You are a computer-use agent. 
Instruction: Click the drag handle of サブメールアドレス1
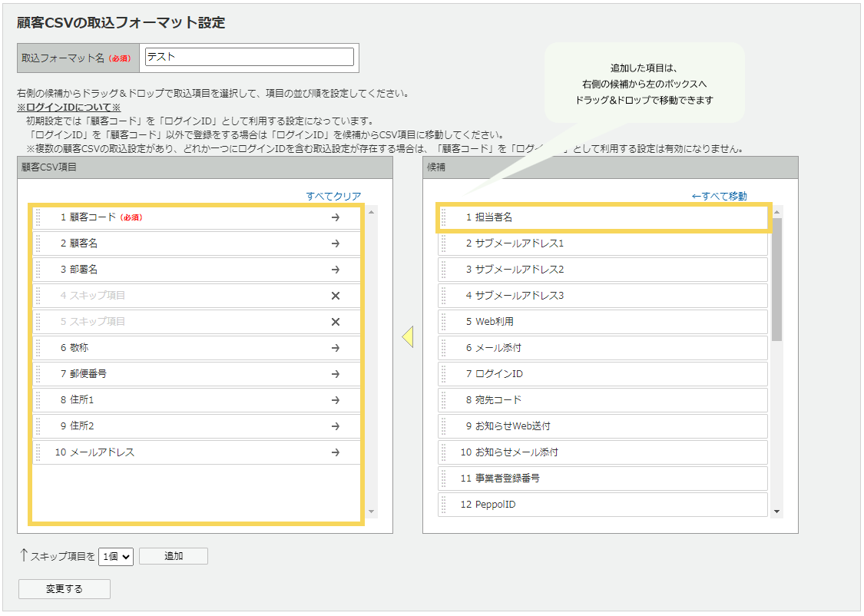442,243
